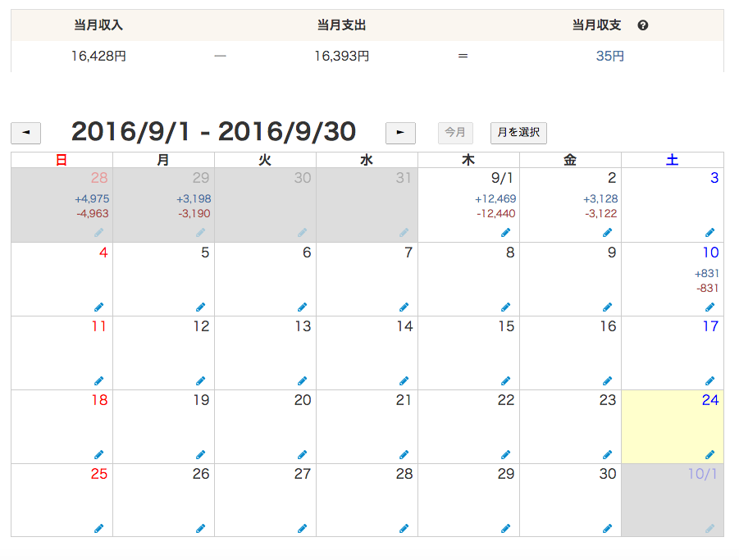Click expense -831 on day 10
Viewport: 739px width, 560px height.
click(x=708, y=288)
